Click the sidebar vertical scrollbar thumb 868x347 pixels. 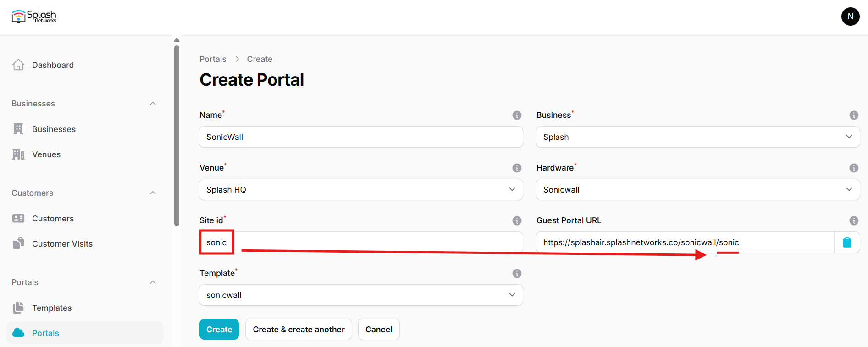click(177, 135)
